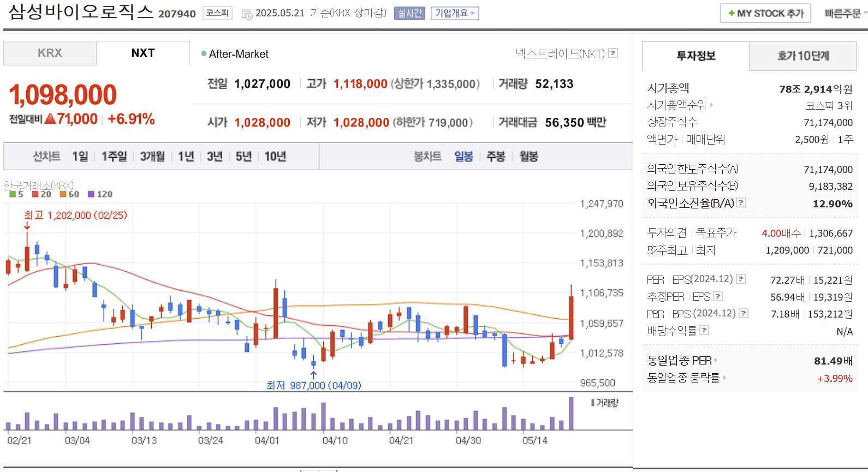Open help icon next to PER EPS(2024.12)

tap(741, 279)
